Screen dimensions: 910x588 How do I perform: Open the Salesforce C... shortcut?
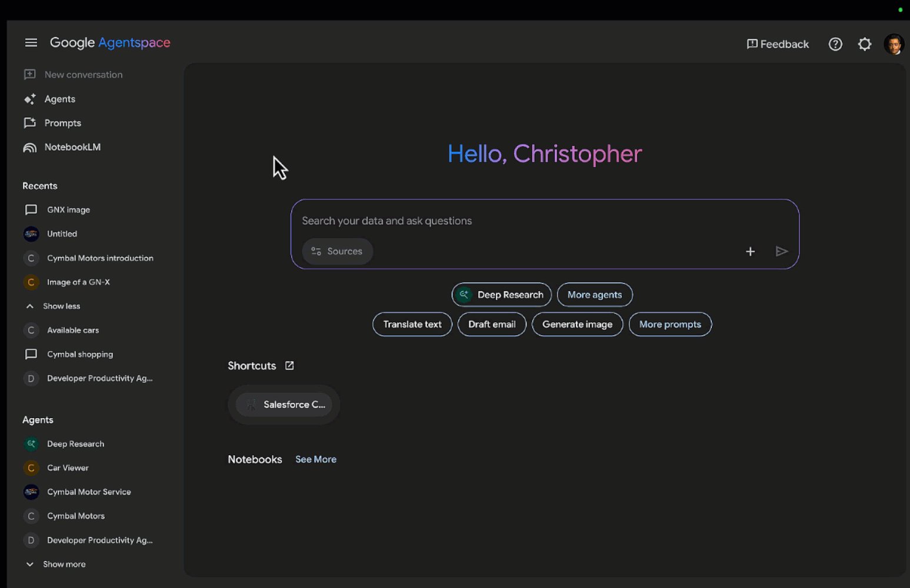click(x=284, y=405)
